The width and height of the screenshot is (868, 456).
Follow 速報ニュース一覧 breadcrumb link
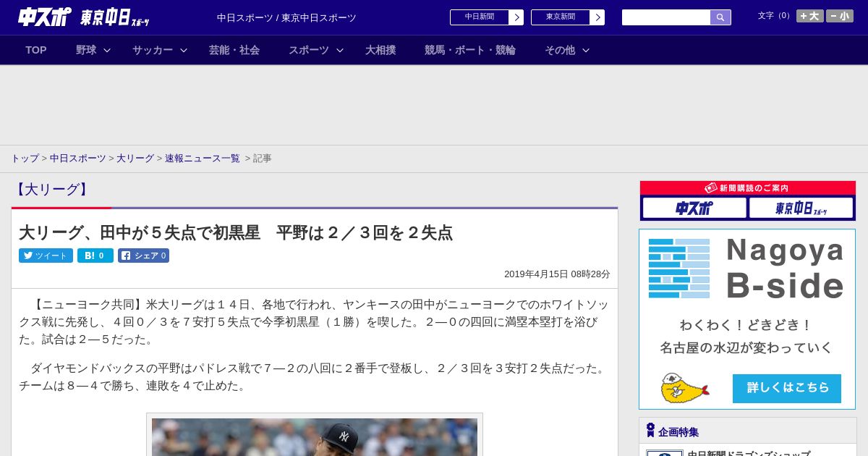tap(203, 158)
